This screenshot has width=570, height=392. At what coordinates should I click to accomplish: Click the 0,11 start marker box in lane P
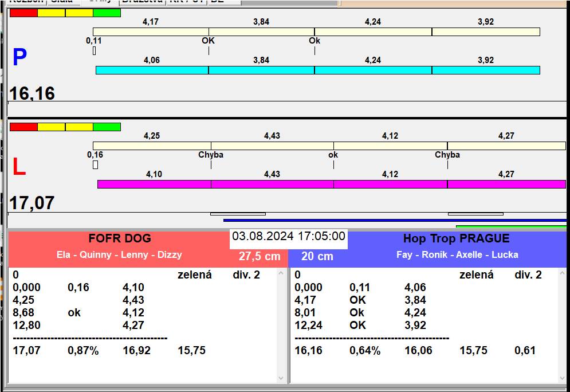tap(94, 51)
